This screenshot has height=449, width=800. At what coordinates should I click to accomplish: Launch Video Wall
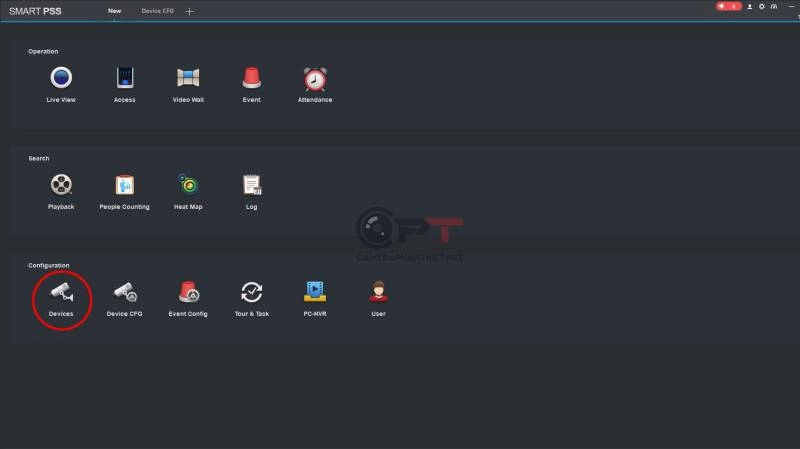point(188,78)
